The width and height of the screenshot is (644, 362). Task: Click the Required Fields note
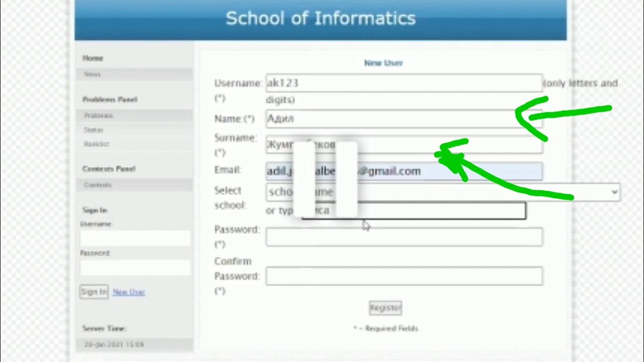385,328
